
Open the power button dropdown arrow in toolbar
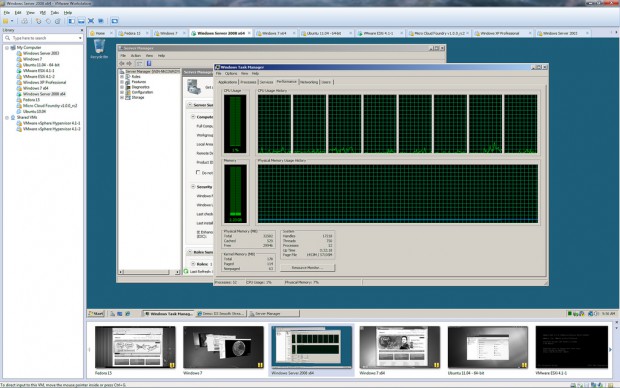(x=12, y=21)
